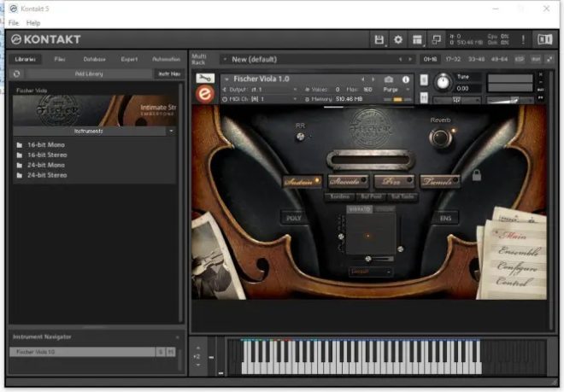Open the File menu
Viewport: 564px width, 392px height.
[x=14, y=23]
